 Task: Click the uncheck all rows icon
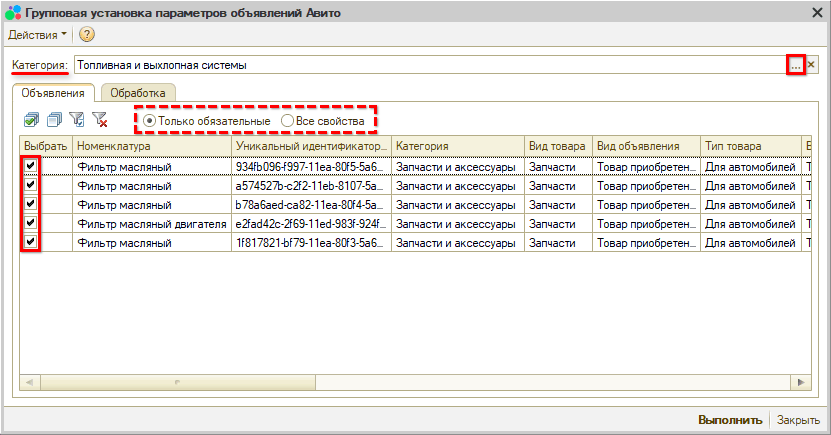tap(54, 120)
